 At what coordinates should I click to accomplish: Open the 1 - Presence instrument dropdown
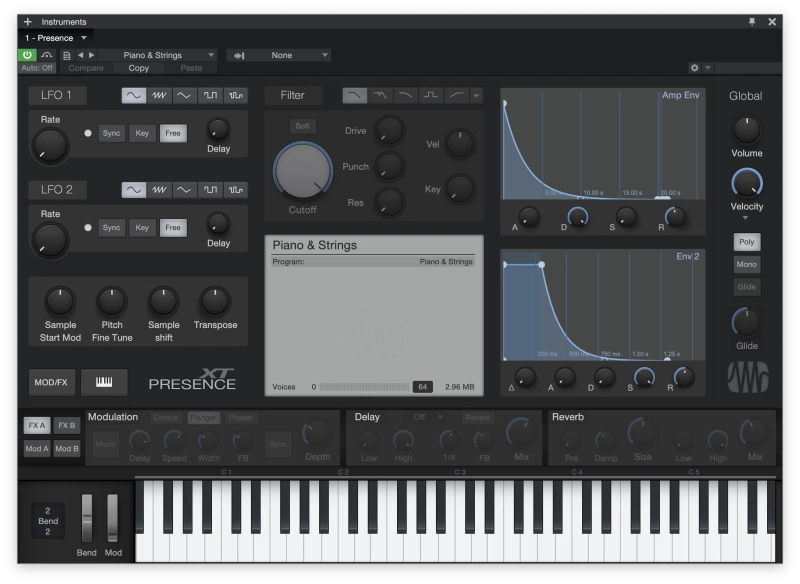(x=55, y=38)
